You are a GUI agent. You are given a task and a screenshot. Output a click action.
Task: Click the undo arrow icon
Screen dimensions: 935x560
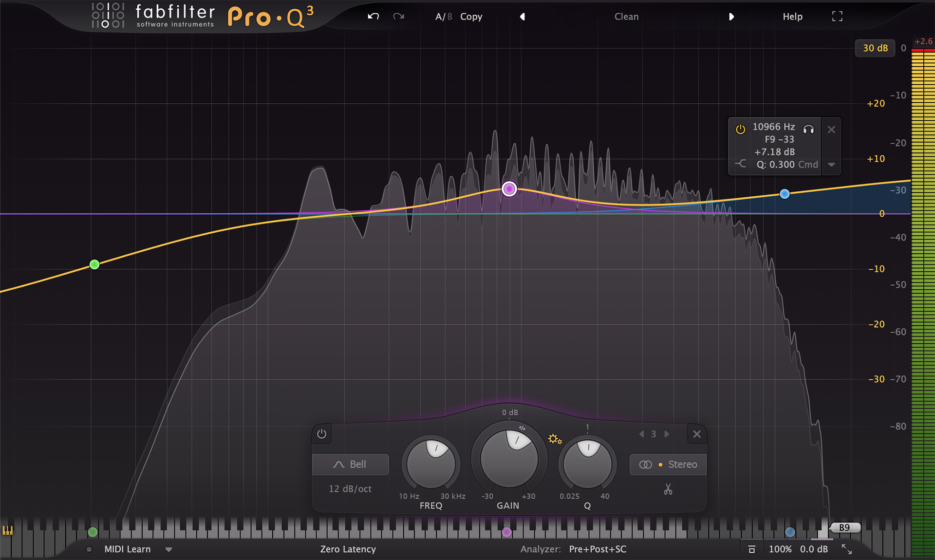pos(374,17)
